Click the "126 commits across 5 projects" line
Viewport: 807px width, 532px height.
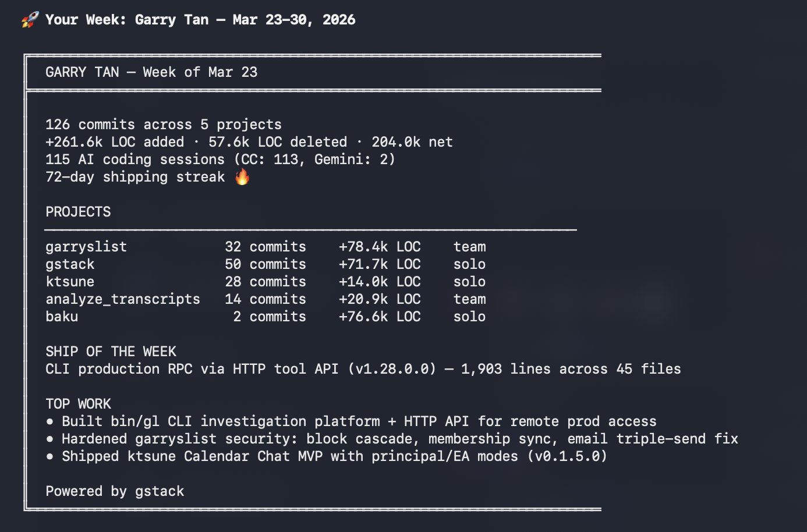click(x=164, y=125)
